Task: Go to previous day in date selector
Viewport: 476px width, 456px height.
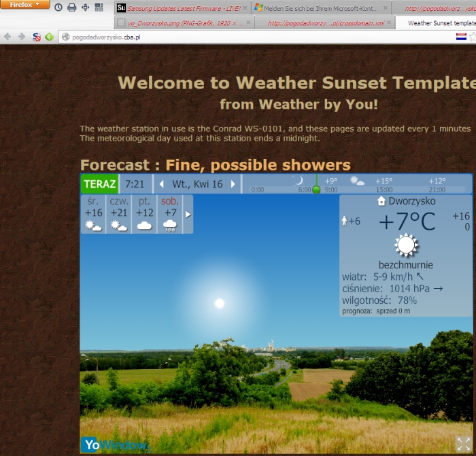Action: pyautogui.click(x=161, y=184)
